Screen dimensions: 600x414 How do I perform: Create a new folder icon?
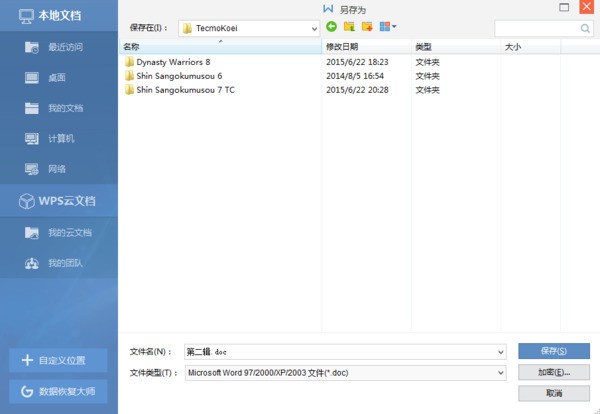click(367, 26)
